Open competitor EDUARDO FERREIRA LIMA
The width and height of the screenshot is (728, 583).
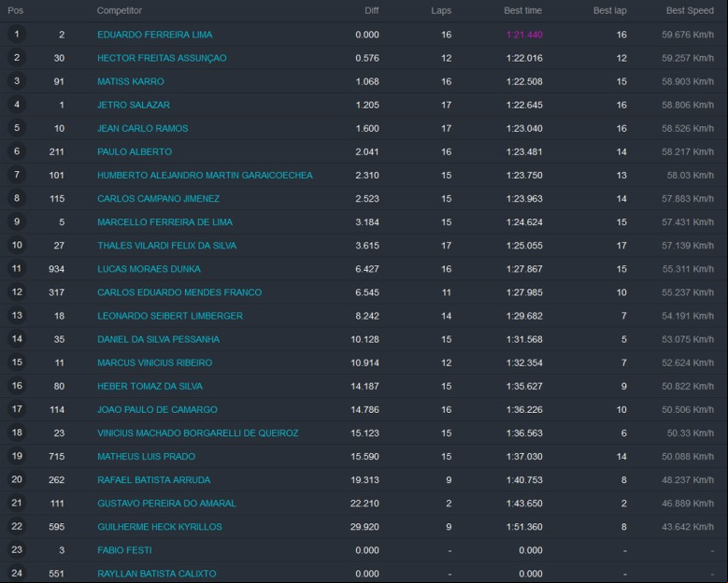[154, 35]
